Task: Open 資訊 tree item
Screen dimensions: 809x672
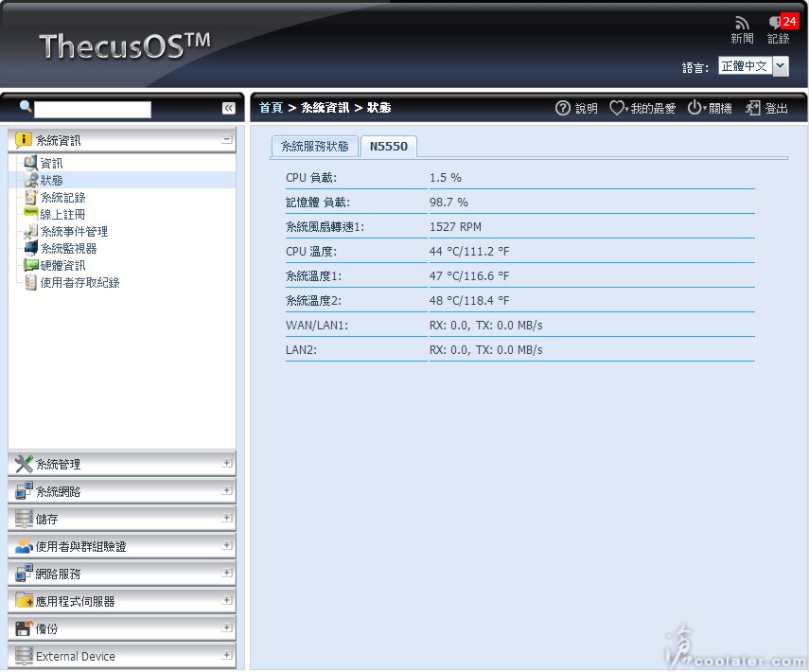Action: coord(52,164)
